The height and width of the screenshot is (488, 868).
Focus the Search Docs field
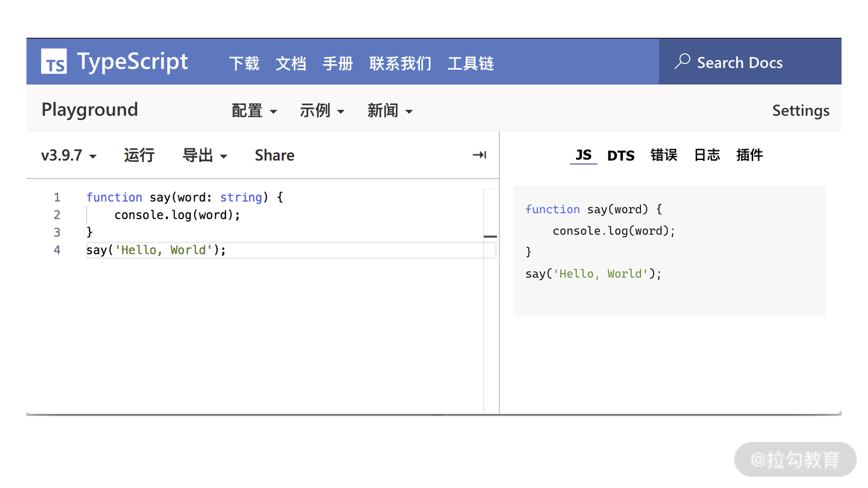[x=750, y=62]
